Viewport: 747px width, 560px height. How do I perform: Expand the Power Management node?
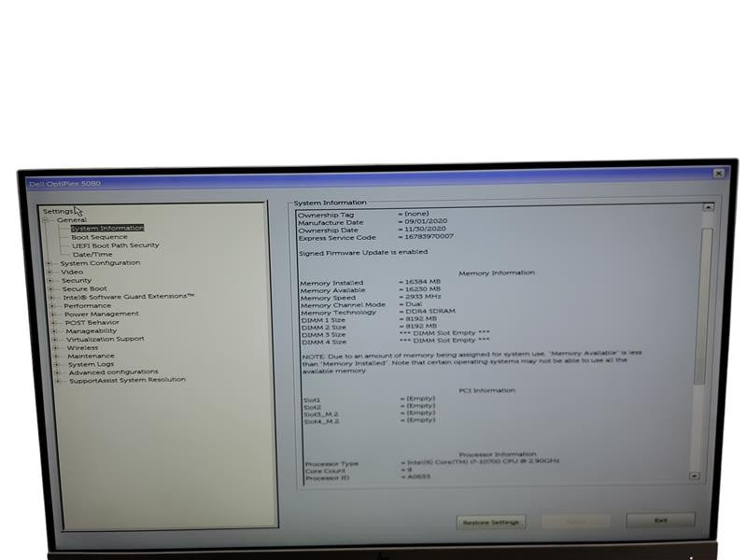(53, 315)
